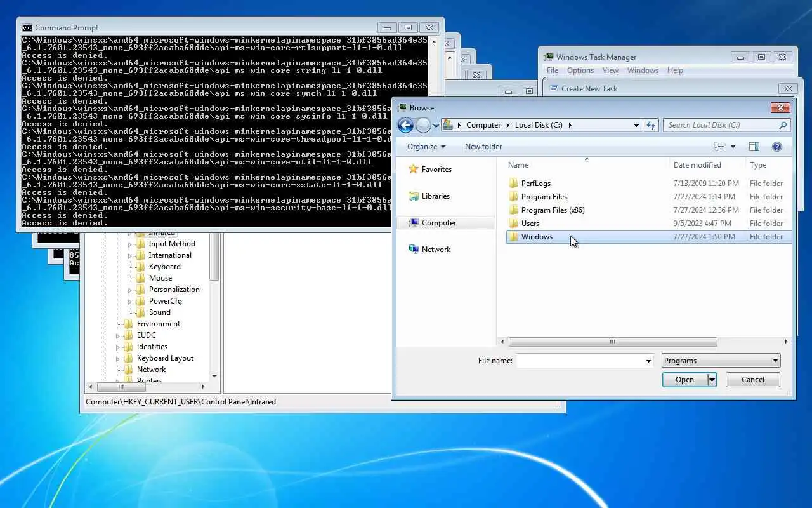Select the Users folder icon

click(x=514, y=223)
